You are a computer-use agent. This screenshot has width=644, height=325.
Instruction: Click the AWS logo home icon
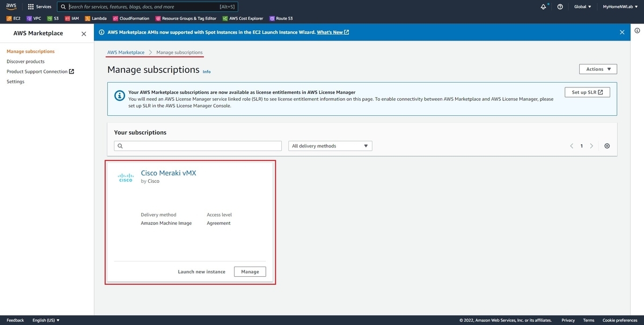(11, 6)
